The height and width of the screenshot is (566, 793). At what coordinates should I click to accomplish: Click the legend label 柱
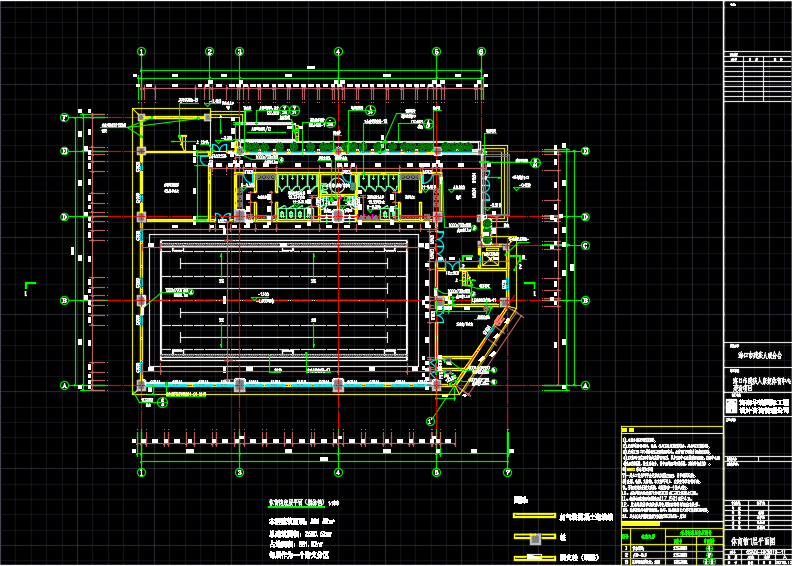point(562,539)
